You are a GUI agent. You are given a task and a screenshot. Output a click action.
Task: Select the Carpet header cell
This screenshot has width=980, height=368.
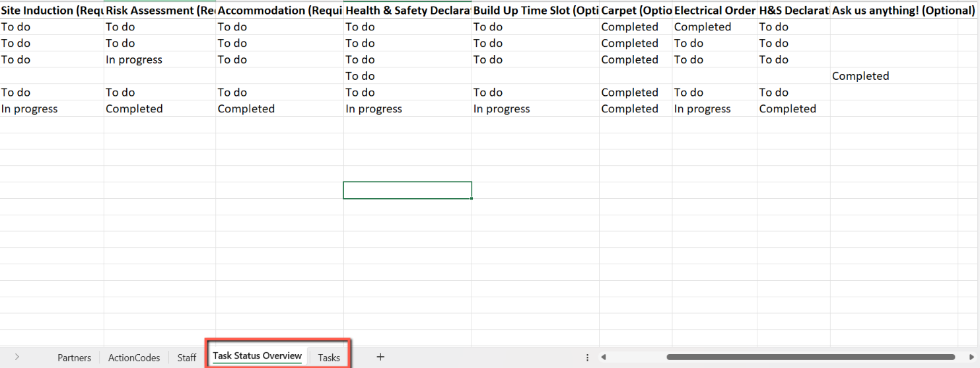636,10
